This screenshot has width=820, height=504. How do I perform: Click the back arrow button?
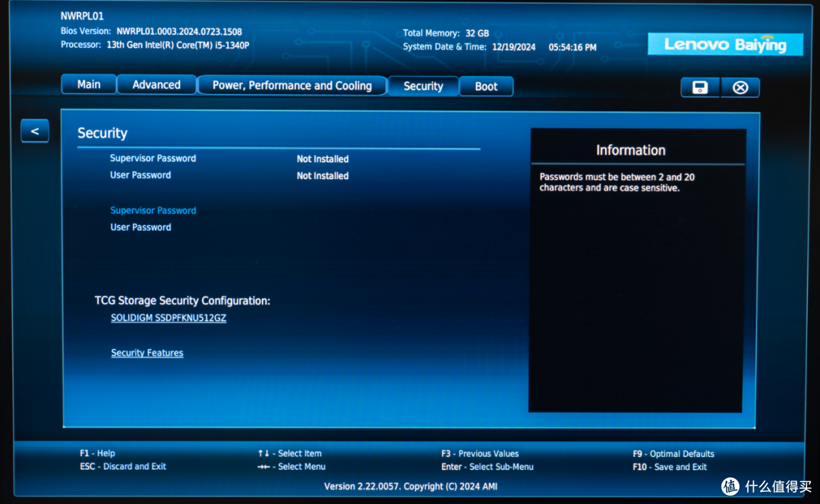[35, 131]
